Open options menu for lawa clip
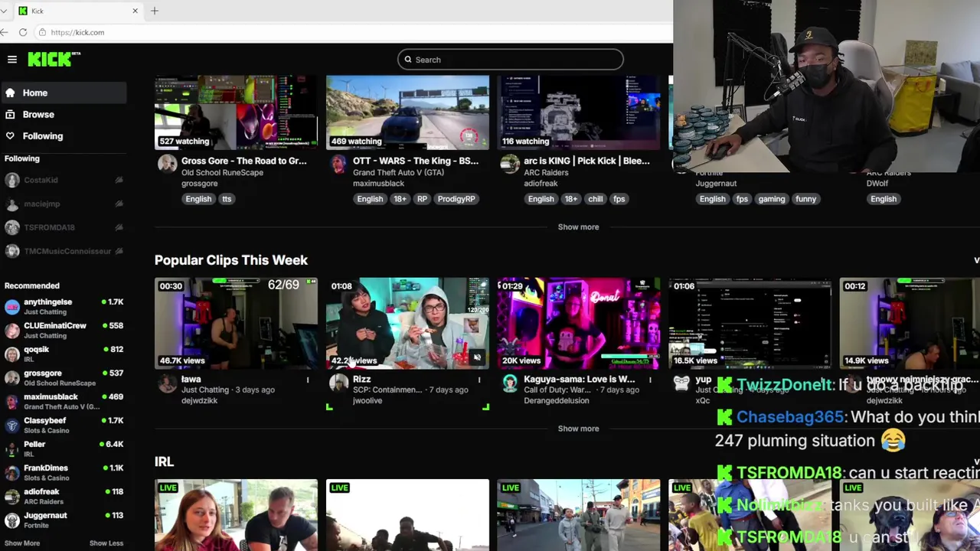This screenshot has width=980, height=551. (308, 380)
